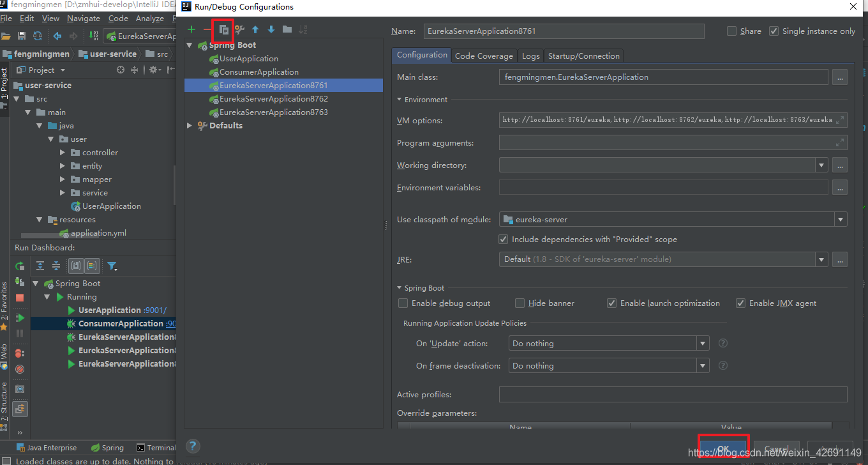This screenshot has width=868, height=465.
Task: Open On 'Update' action dropdown
Action: [703, 344]
